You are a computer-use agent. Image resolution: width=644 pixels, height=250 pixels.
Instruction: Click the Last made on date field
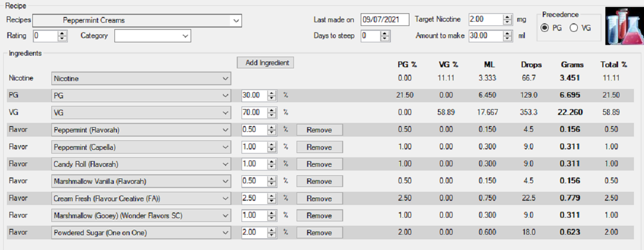tap(385, 20)
